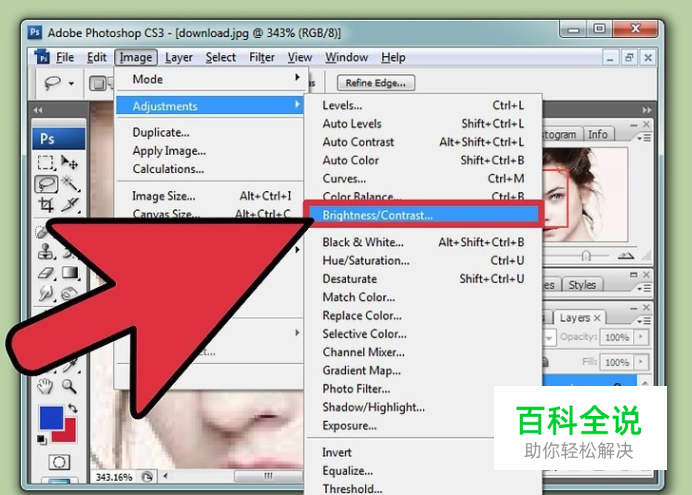
Task: Select the Sponge tool
Action: [x=69, y=293]
